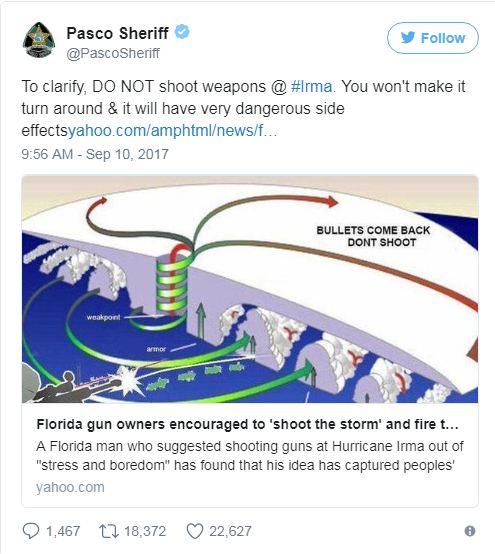Click the yahoo.com card source label

(x=70, y=487)
